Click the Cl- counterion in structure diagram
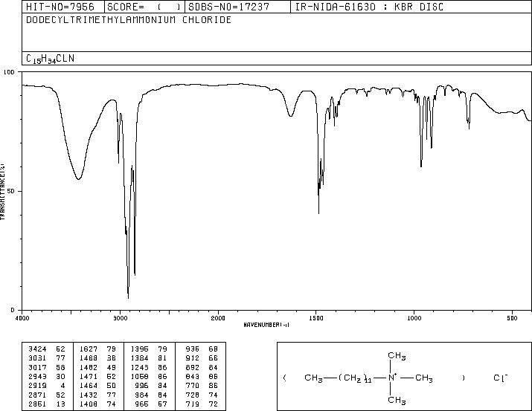This screenshot has height=411, width=532. click(x=501, y=377)
